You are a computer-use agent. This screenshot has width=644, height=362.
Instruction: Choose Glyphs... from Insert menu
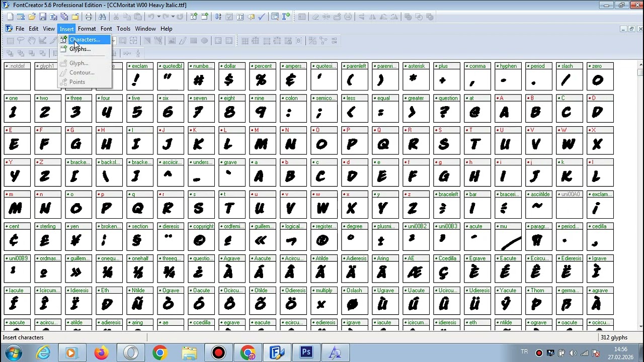click(x=85, y=49)
